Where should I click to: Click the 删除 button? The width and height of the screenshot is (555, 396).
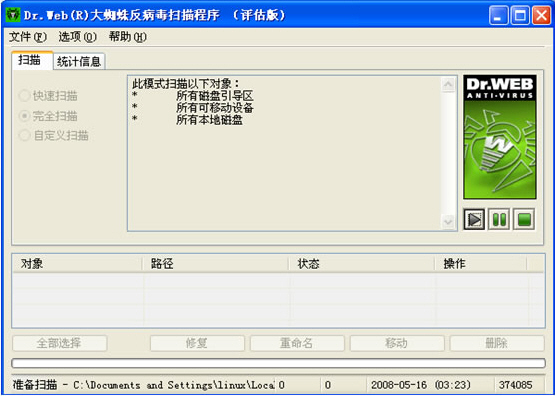pyautogui.click(x=497, y=343)
